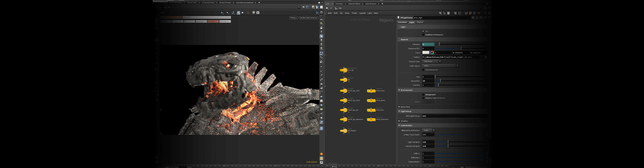Click the search icon in parameter header

coord(481,17)
